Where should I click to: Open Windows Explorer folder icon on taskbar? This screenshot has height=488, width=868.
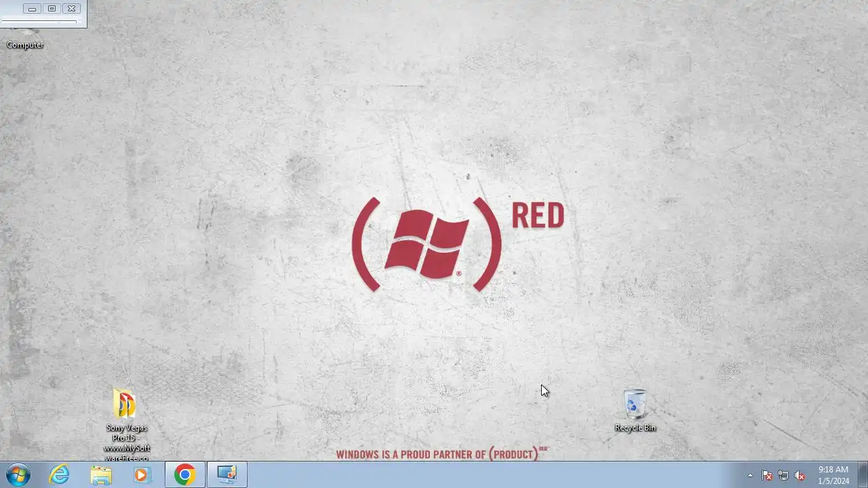(101, 474)
